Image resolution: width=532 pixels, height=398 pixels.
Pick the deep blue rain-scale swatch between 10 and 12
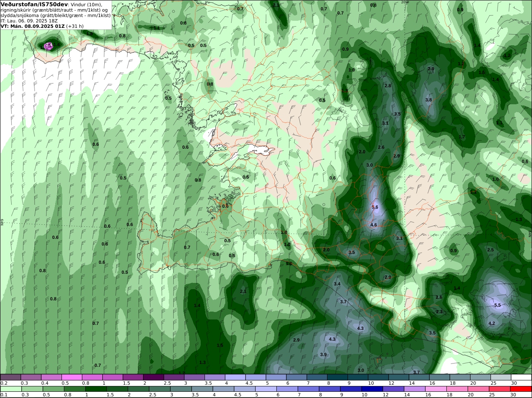(372, 389)
